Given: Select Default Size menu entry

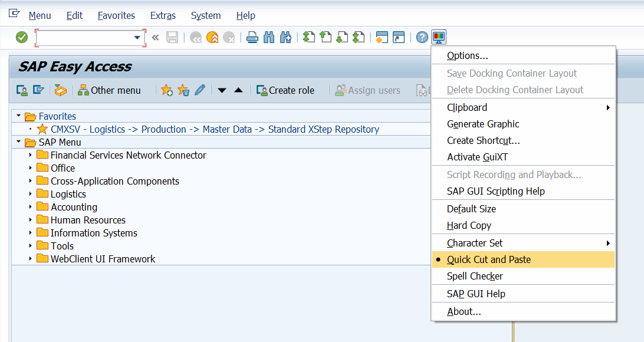Looking at the screenshot, I should coord(523,209).
